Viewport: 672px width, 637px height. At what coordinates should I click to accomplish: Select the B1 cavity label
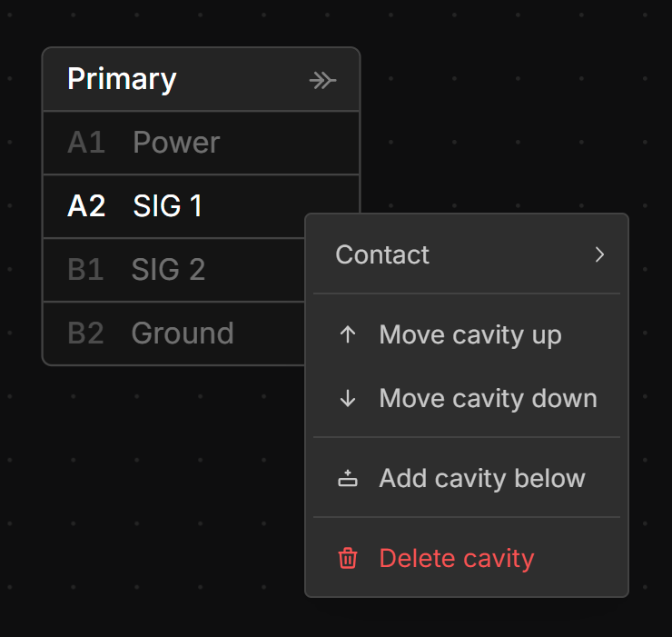pyautogui.click(x=85, y=270)
